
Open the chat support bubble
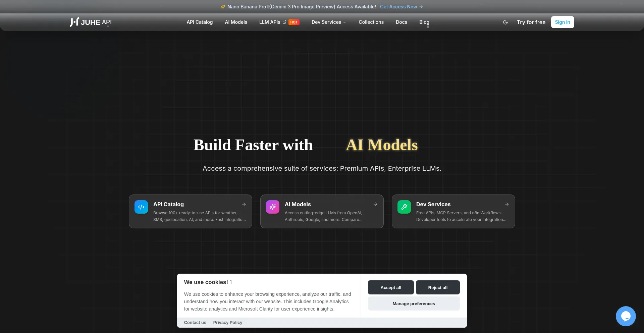click(x=626, y=316)
